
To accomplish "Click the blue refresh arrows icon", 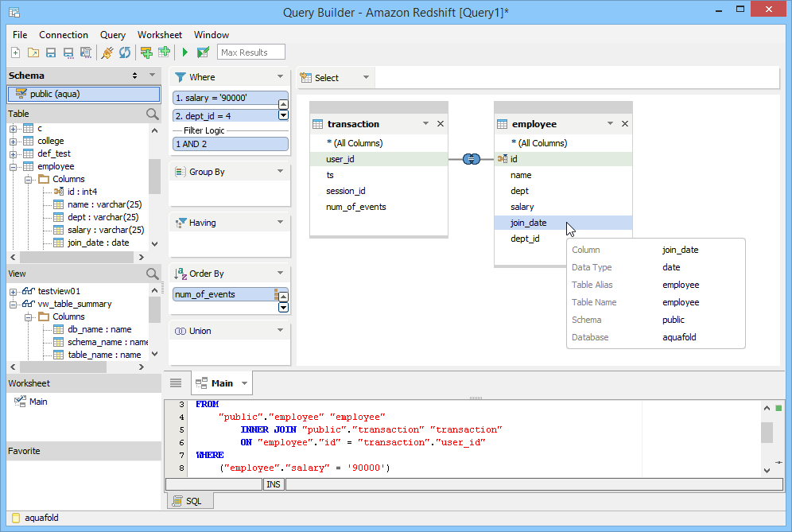I will [x=125, y=52].
